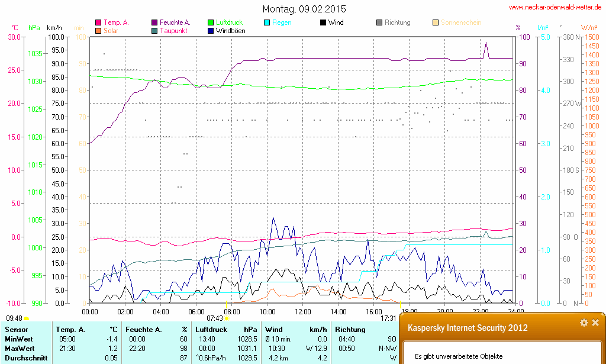Viewport: 606px width, 364px height.
Task: Click the chart title Montag, 09.02.2015
Action: pyautogui.click(x=304, y=9)
